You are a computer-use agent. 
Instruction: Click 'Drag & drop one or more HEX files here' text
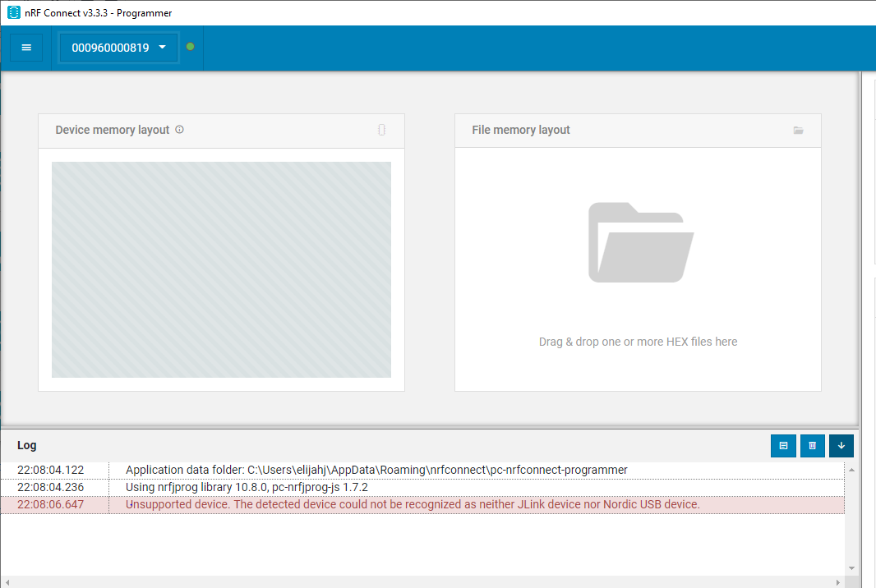click(x=638, y=342)
